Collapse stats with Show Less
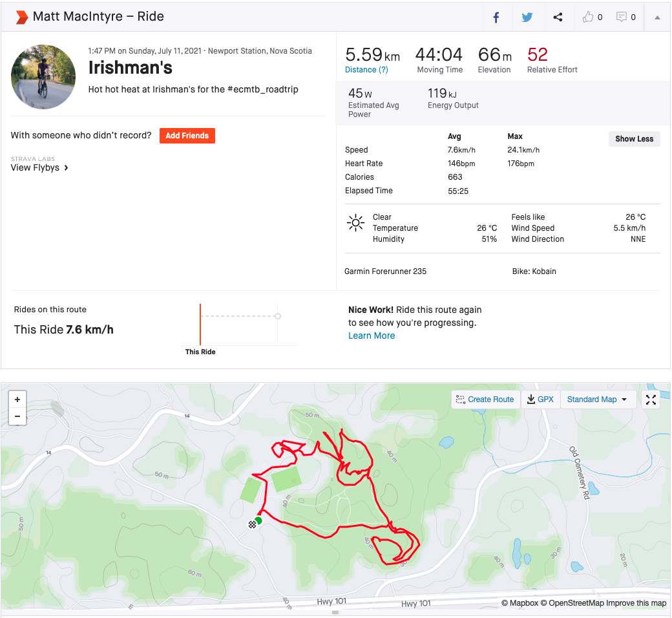672x618 pixels. click(x=634, y=139)
